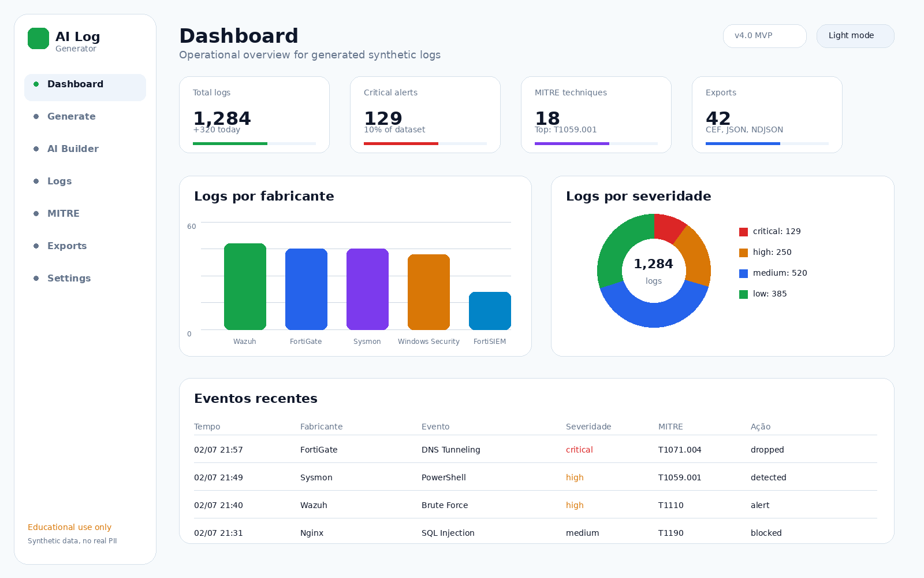Click MITRE ID T1110
This screenshot has height=578, width=924.
tap(671, 505)
